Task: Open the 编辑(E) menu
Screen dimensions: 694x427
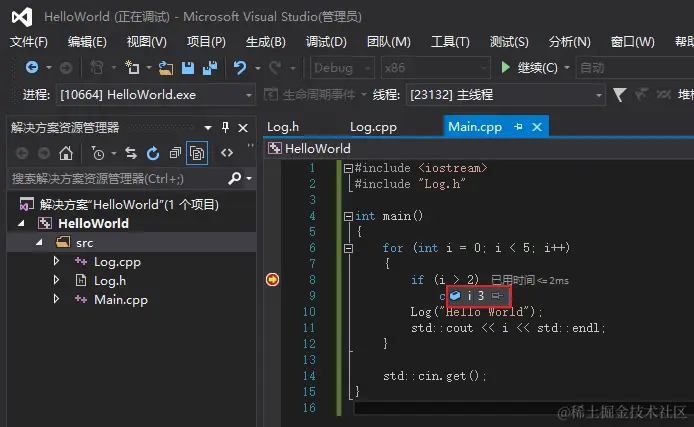Action: 87,42
